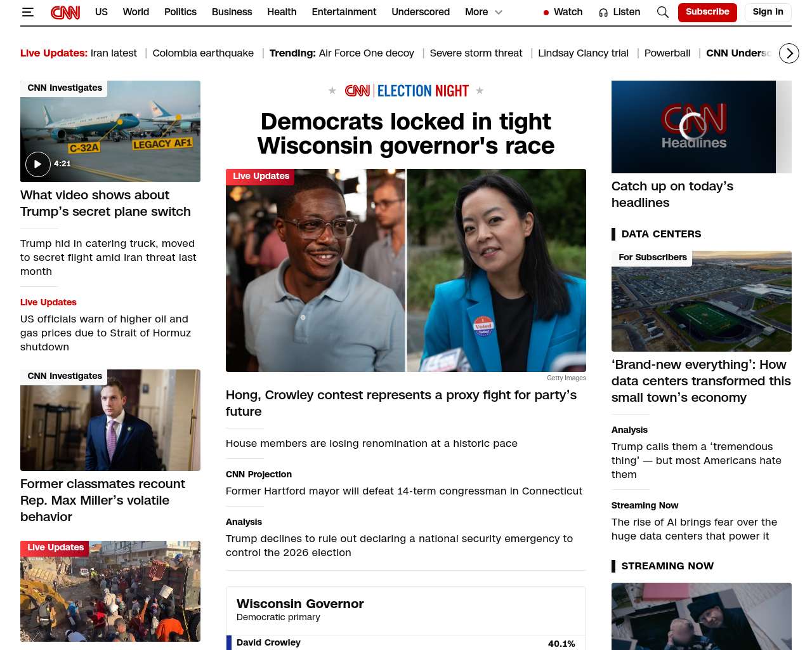Read Trump hid in catering truck story
The width and height of the screenshot is (812, 650).
108,257
